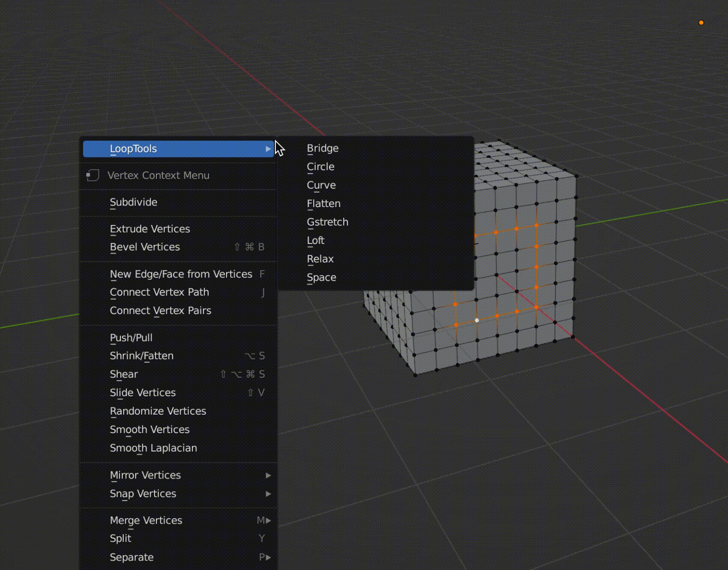Click Extrude Vertices
Screen dimensions: 728x570
[150, 229]
